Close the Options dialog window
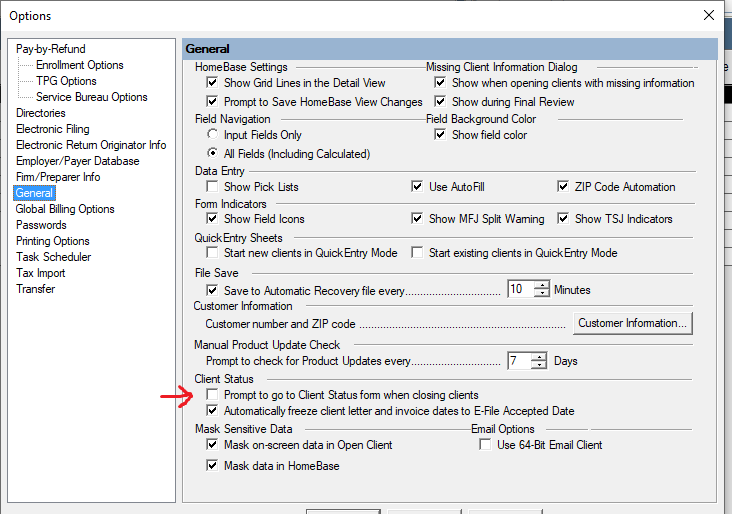 point(709,15)
